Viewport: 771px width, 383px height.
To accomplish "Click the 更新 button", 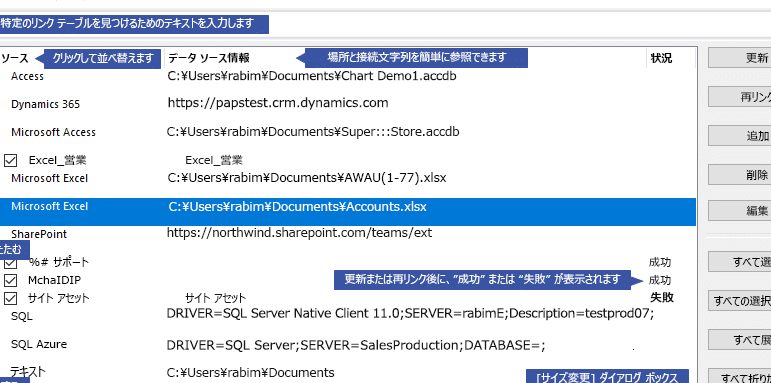I will 740,58.
